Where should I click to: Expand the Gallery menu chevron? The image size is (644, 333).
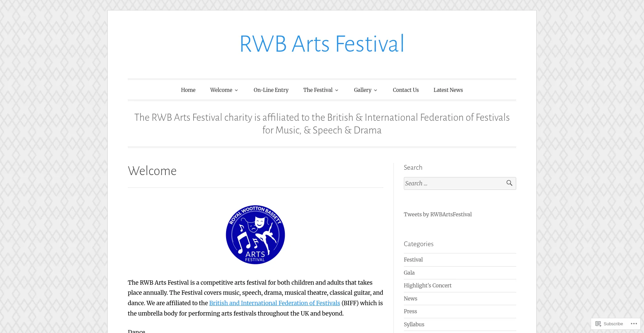tap(375, 90)
